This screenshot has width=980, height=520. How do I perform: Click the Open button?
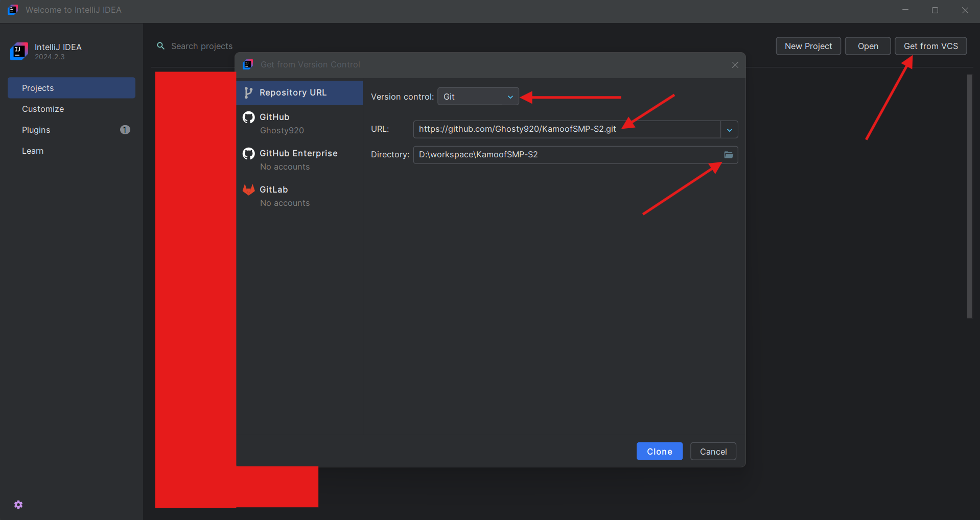pyautogui.click(x=868, y=46)
